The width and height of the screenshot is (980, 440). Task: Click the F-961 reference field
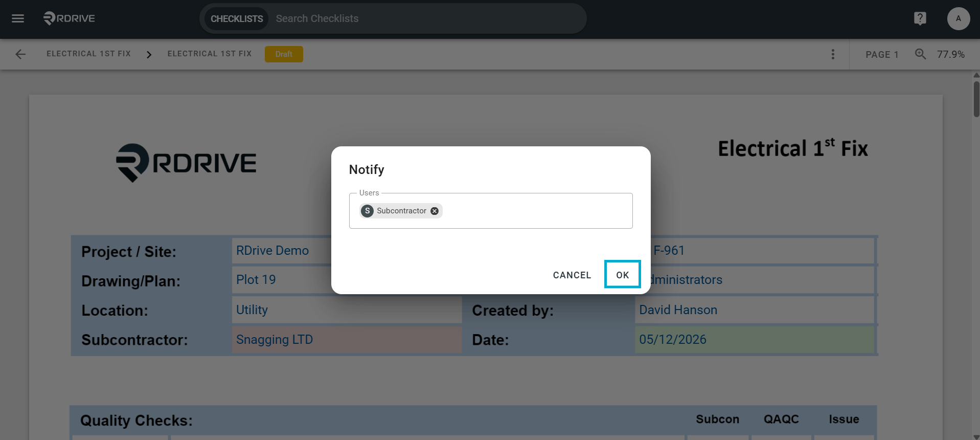tap(762, 251)
